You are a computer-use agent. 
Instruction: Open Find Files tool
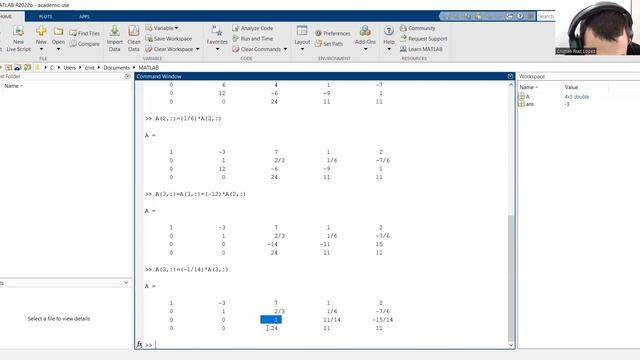[x=84, y=33]
